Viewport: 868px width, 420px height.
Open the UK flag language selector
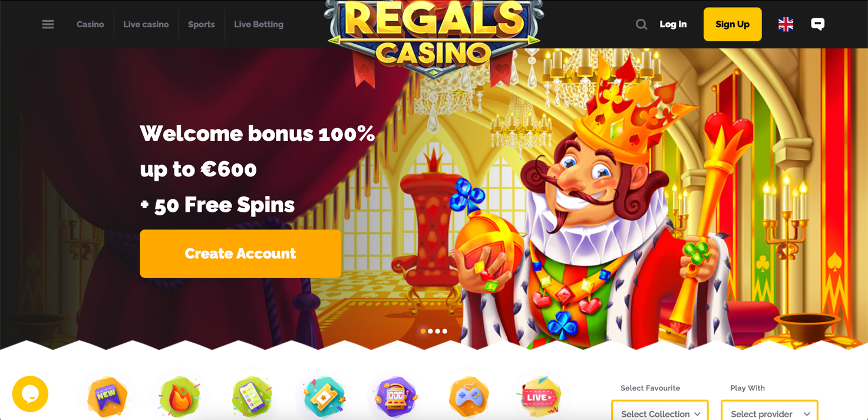tap(786, 24)
